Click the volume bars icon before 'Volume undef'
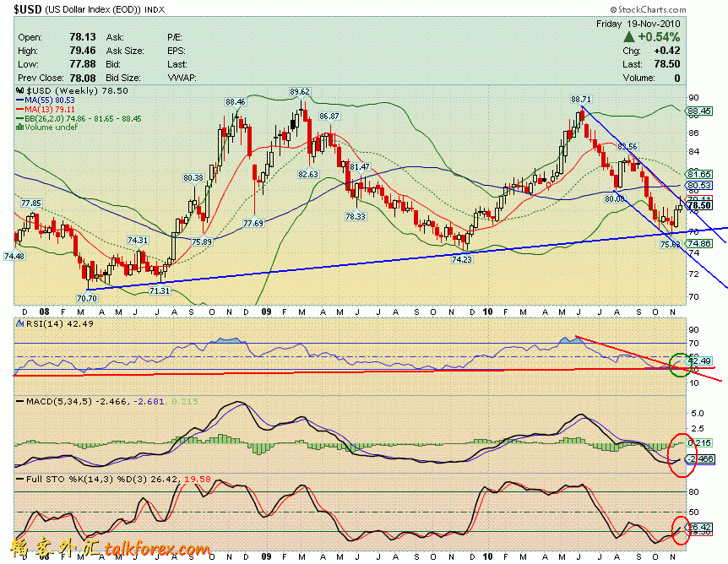 point(20,127)
